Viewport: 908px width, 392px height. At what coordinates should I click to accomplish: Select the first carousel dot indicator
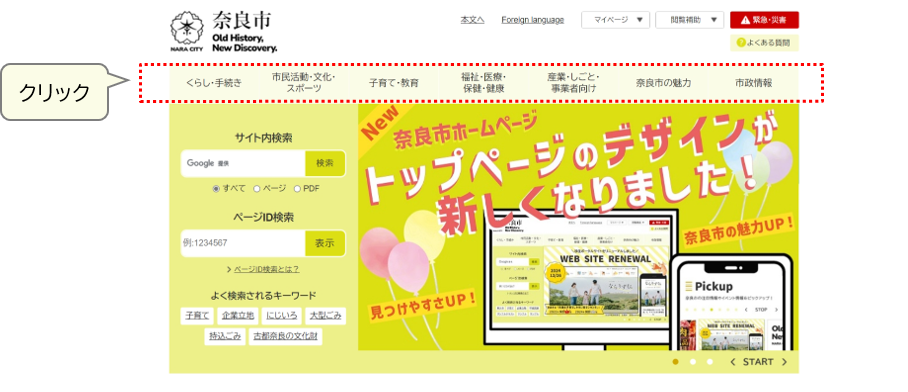point(675,362)
